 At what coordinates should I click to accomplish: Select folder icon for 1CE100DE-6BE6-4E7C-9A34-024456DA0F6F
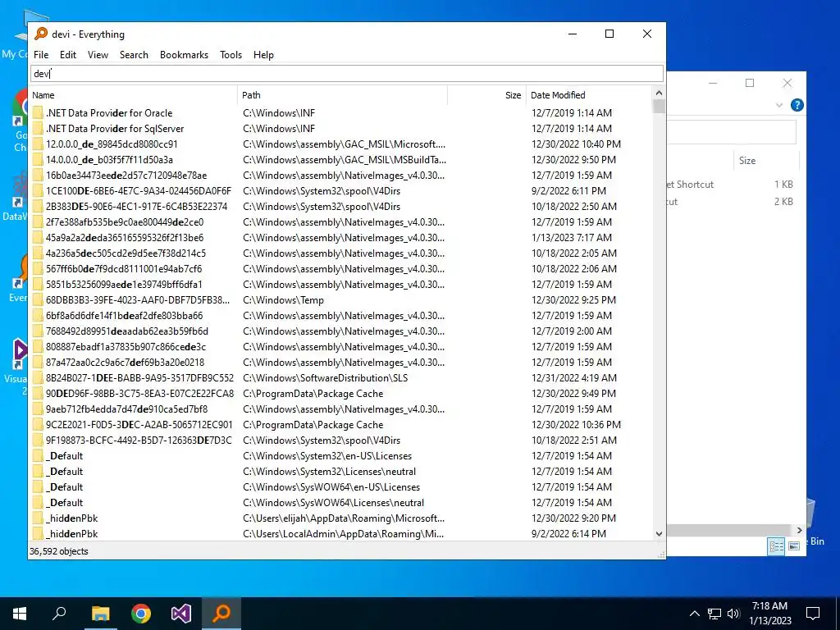tap(38, 190)
